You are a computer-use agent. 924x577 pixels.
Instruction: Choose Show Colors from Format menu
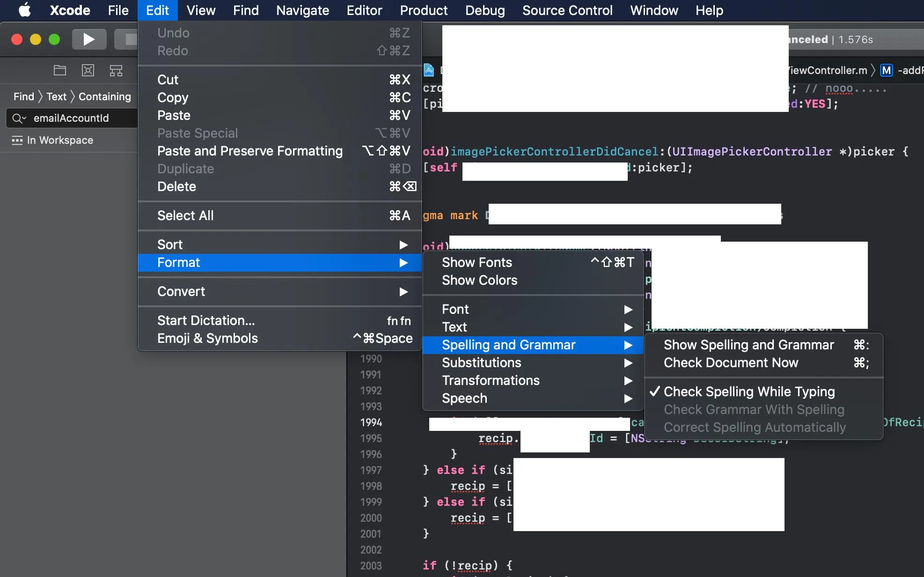(479, 280)
